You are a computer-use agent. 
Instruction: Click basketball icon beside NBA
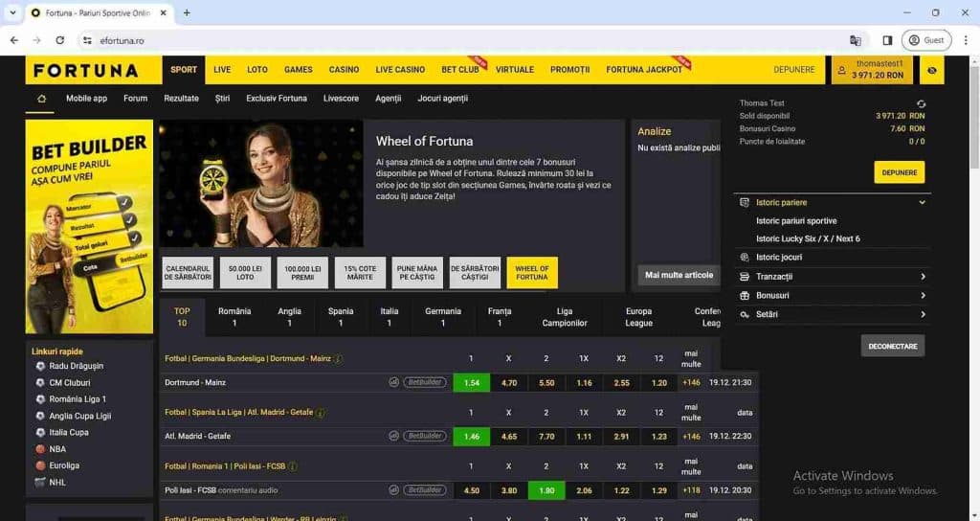[40, 449]
